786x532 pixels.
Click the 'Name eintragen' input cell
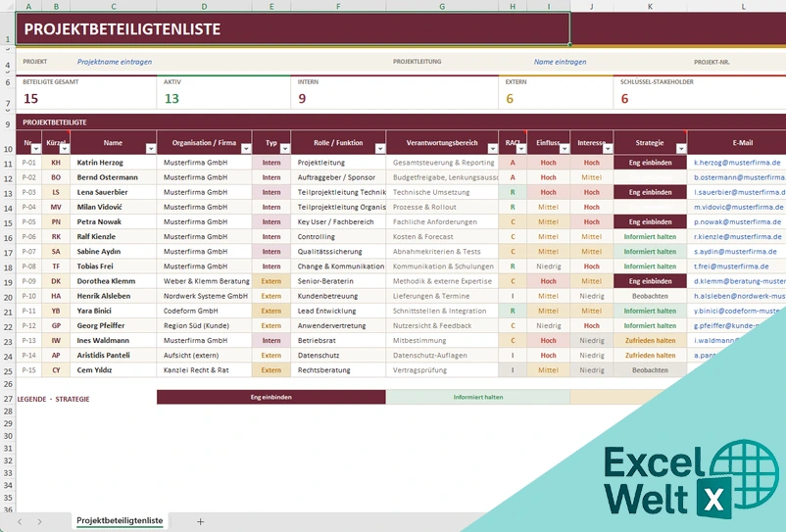pos(560,62)
